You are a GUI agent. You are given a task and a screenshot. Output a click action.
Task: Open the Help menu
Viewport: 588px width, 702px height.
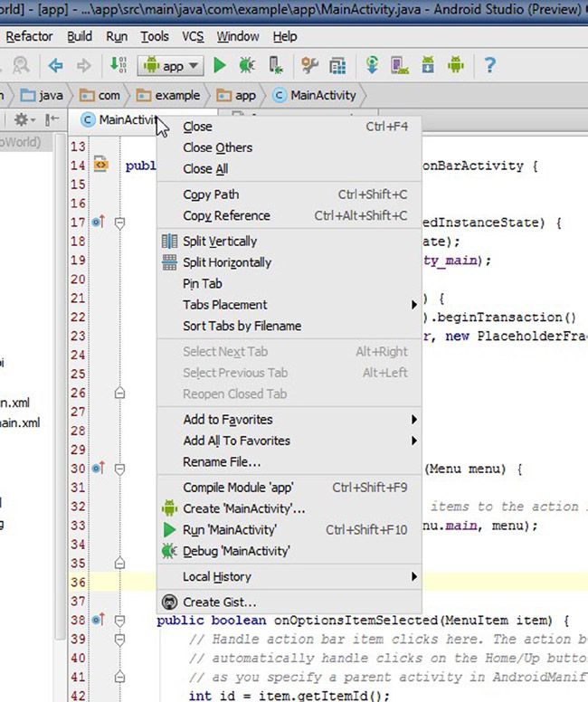[x=285, y=36]
